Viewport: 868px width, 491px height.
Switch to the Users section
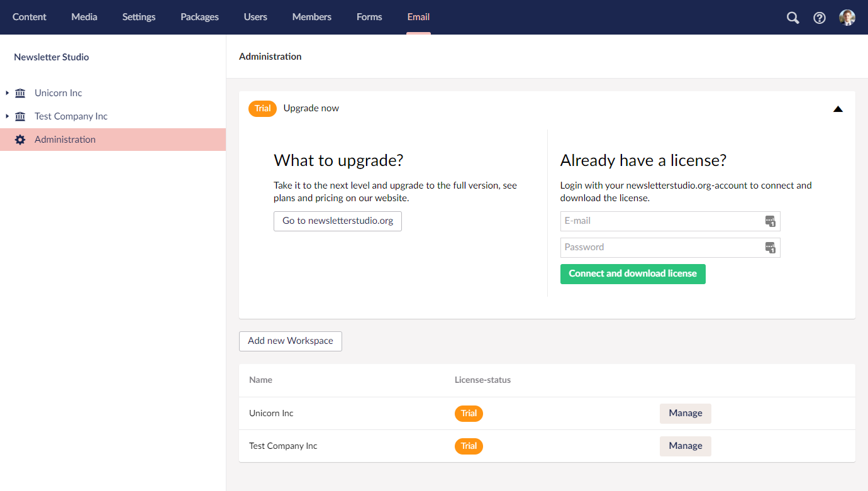click(x=255, y=17)
